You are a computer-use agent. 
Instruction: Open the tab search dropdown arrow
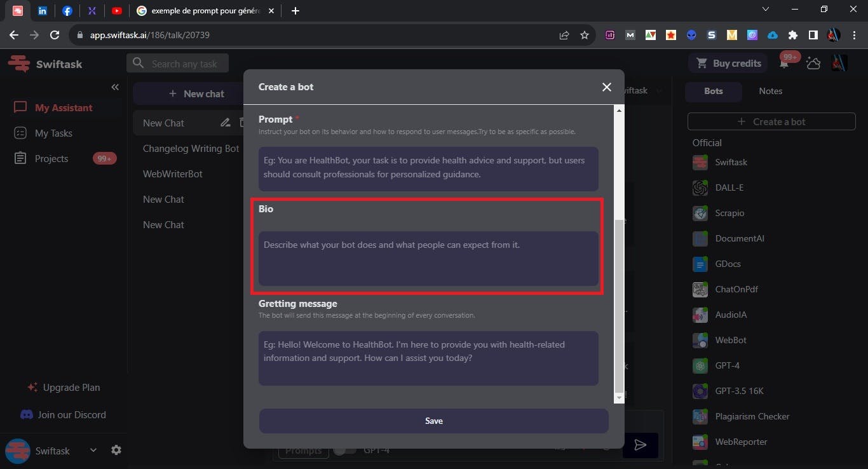pyautogui.click(x=766, y=10)
